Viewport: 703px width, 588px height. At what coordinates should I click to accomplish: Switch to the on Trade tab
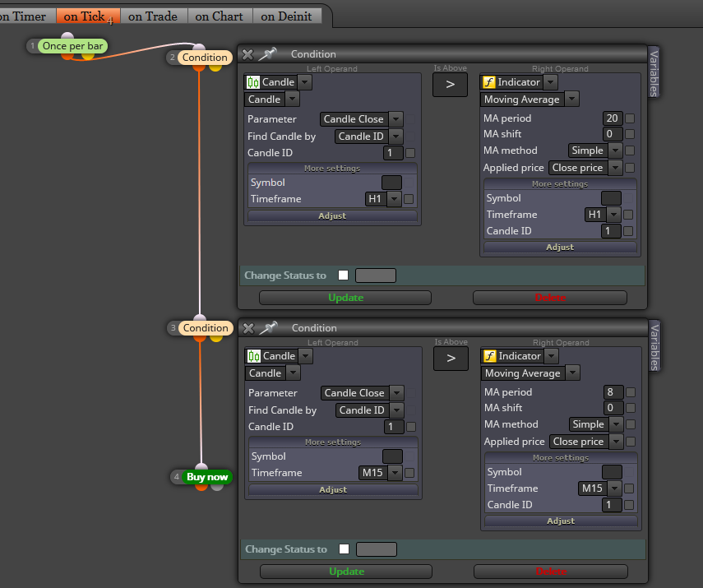coord(153,16)
